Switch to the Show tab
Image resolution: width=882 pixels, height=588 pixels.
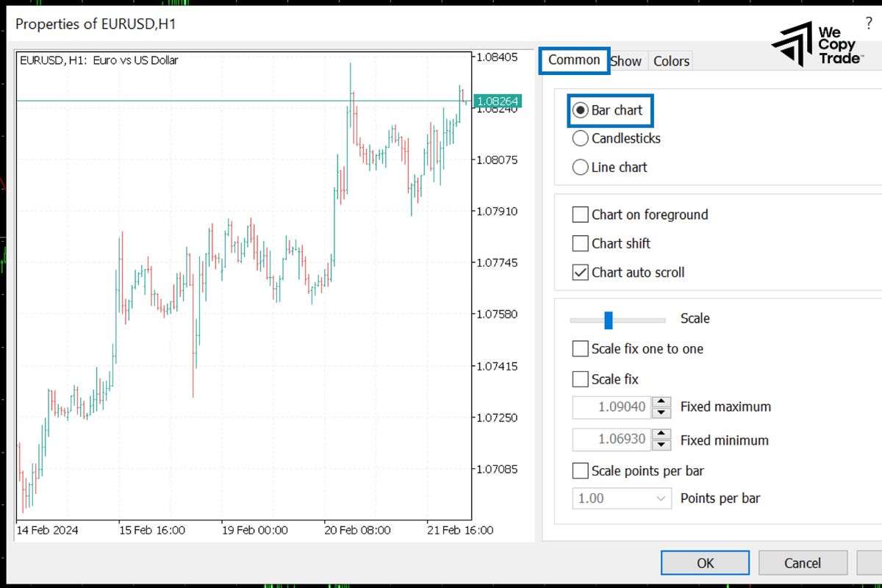(625, 61)
